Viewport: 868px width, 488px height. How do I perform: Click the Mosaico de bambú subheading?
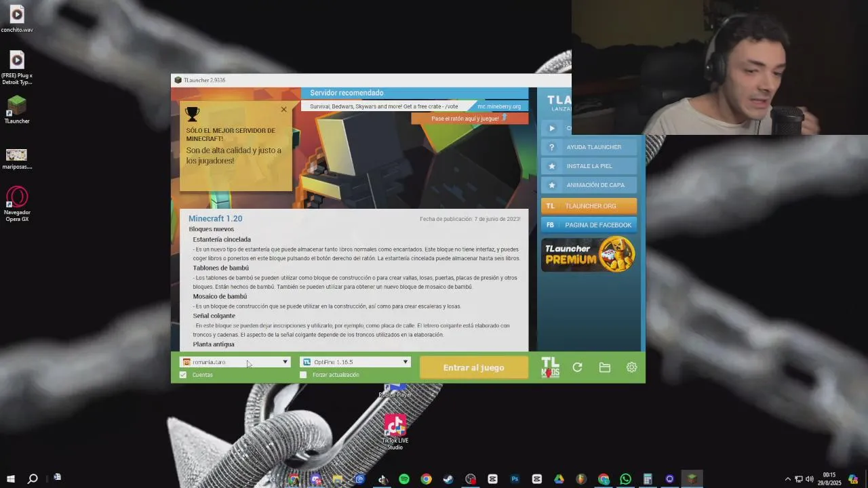click(x=220, y=296)
